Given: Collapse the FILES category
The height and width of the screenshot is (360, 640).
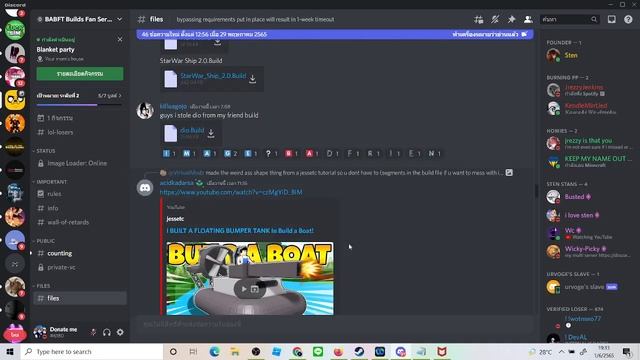Looking at the screenshot, I should click(x=42, y=286).
